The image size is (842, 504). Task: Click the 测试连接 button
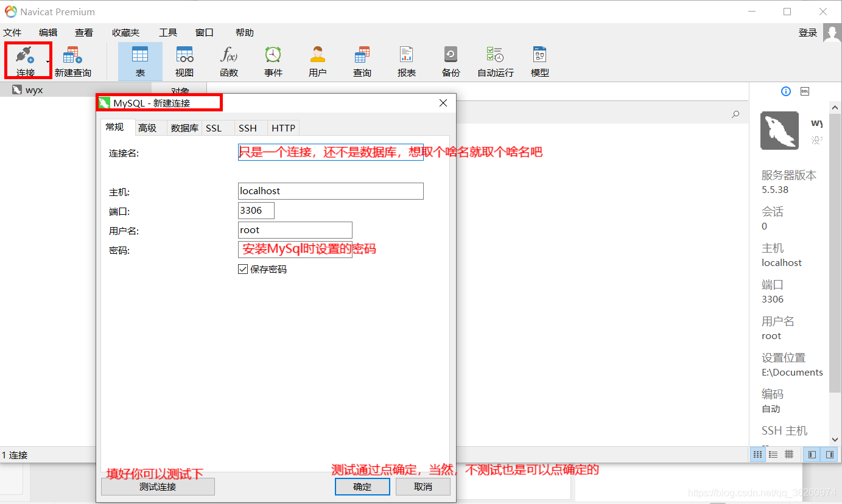pyautogui.click(x=158, y=487)
